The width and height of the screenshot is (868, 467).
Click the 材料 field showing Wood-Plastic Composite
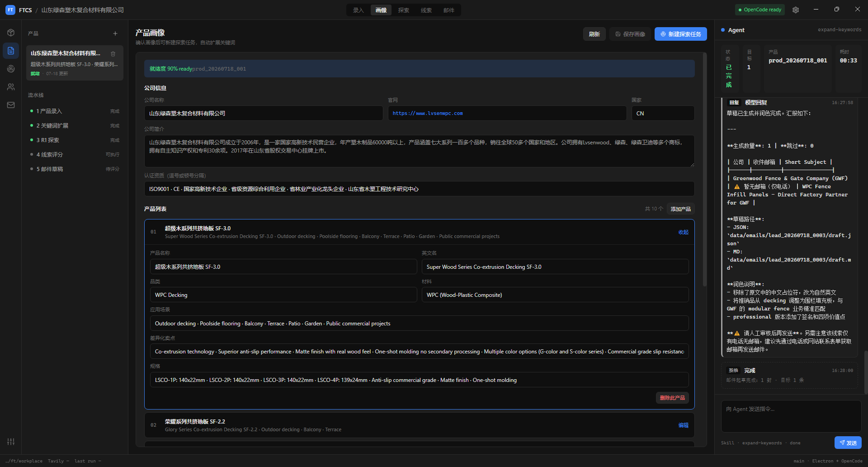click(555, 295)
